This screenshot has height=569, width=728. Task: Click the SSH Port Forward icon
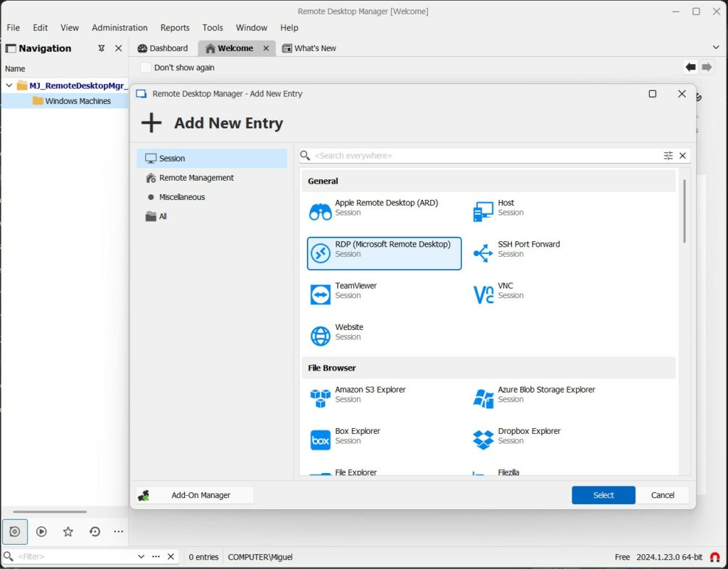tap(483, 253)
